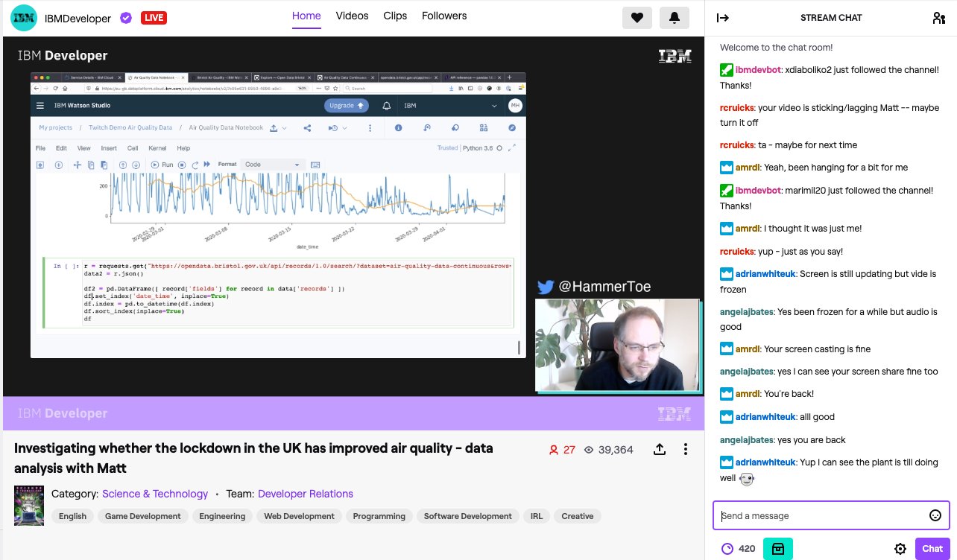
Task: Open the notebook File menu
Action: (41, 148)
